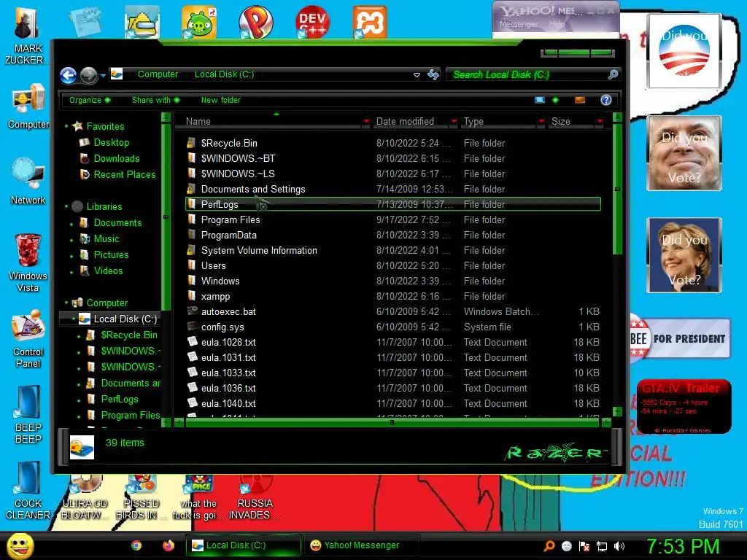Collapse the Favorites tree group
The image size is (747, 560).
click(66, 126)
